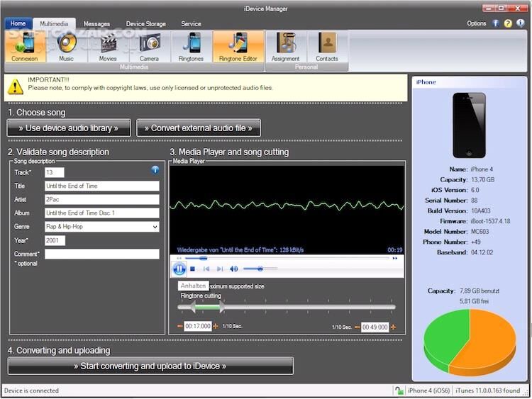532x399 pixels.
Task: Stop the media player playback
Action: click(x=192, y=269)
